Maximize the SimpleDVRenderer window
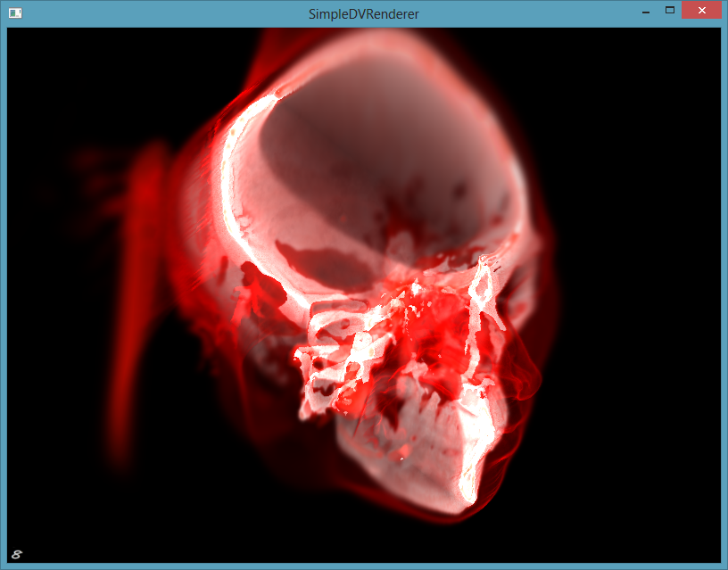Image resolution: width=728 pixels, height=570 pixels. 670,11
